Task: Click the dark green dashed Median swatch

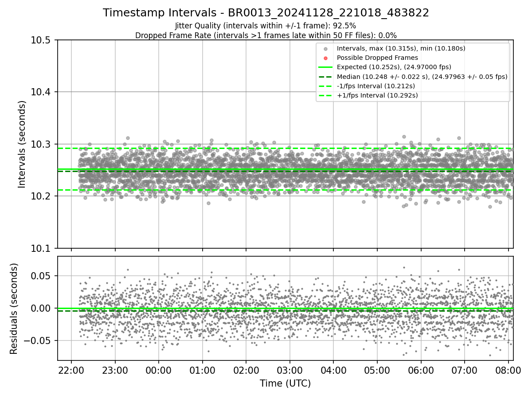Action: click(x=325, y=77)
